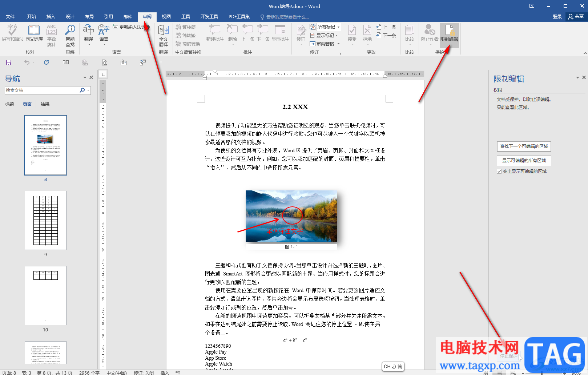Switch to the 视图 tab
The height and width of the screenshot is (375, 588).
coord(166,17)
